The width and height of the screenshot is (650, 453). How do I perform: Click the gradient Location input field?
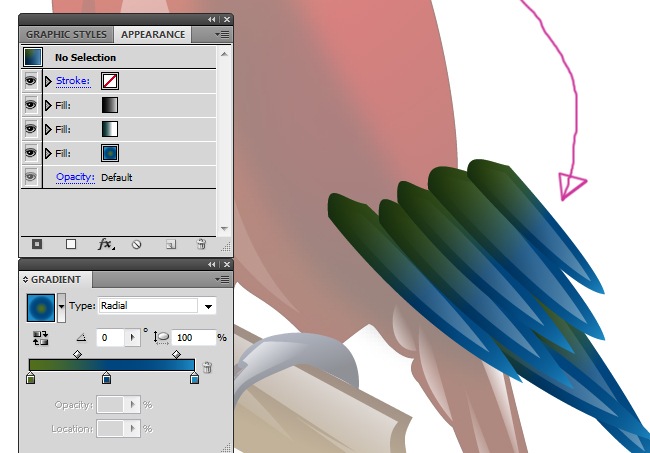pyautogui.click(x=110, y=428)
